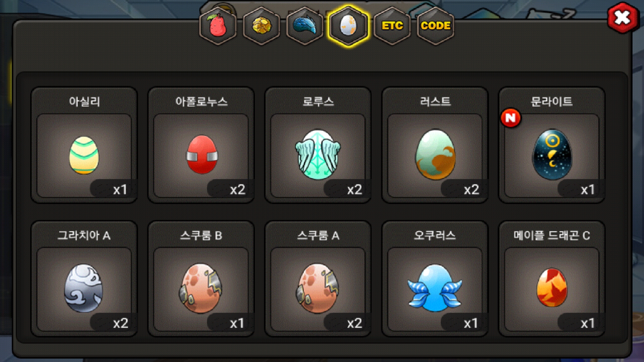This screenshot has height=362, width=644.
Task: Select the 아폴로누스 red egg
Action: click(x=201, y=156)
